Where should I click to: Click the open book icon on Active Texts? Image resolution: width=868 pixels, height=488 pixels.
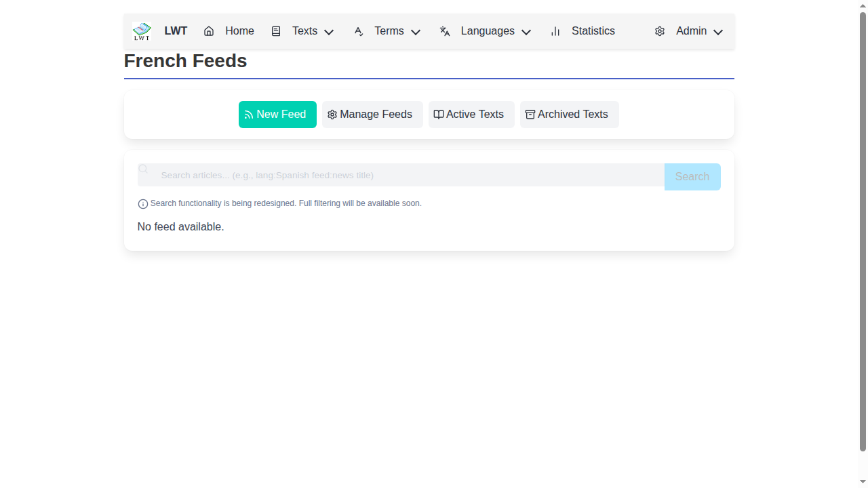[x=438, y=114]
